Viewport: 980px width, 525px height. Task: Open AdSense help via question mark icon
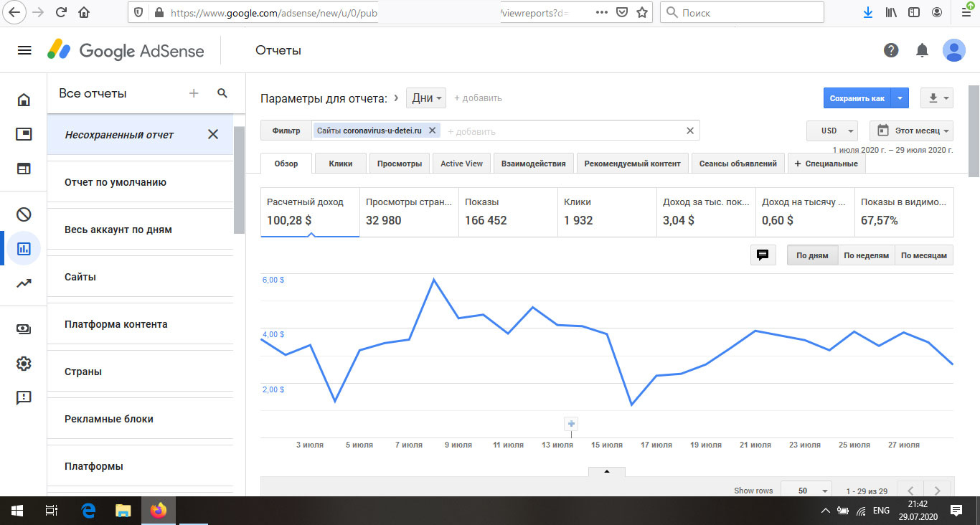click(891, 50)
